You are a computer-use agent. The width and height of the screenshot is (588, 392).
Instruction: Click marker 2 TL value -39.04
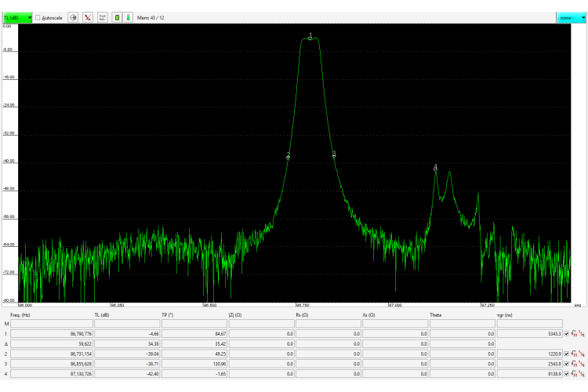pos(127,354)
